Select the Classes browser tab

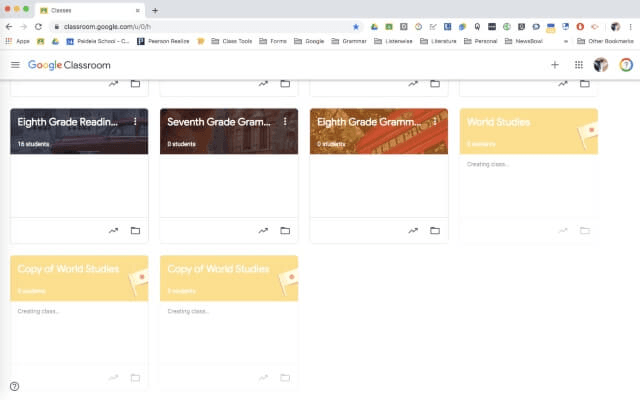point(90,11)
